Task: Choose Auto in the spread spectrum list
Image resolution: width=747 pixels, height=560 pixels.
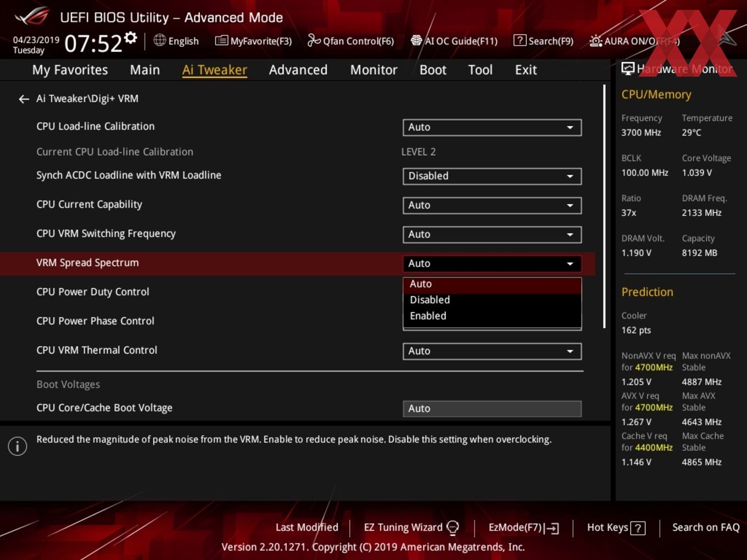Action: coord(492,284)
